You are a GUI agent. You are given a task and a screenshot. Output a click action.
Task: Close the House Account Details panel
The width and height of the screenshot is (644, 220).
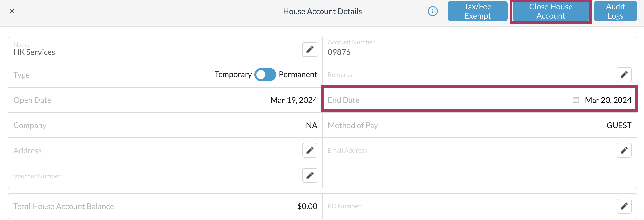pyautogui.click(x=12, y=11)
